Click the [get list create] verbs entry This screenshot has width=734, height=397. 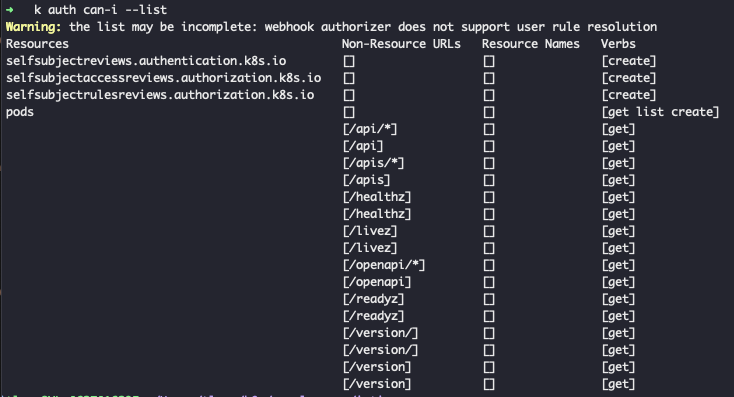point(661,112)
